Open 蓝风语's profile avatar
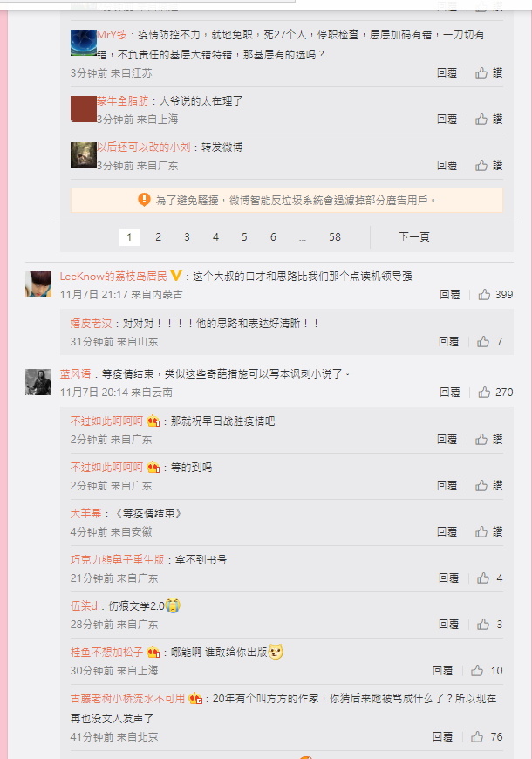 pyautogui.click(x=38, y=382)
